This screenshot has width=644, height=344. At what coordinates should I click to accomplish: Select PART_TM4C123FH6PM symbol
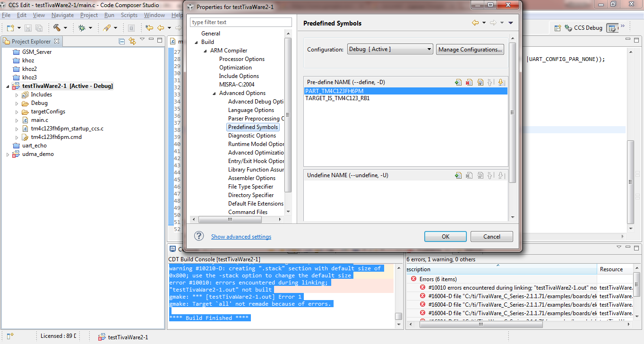(x=406, y=91)
